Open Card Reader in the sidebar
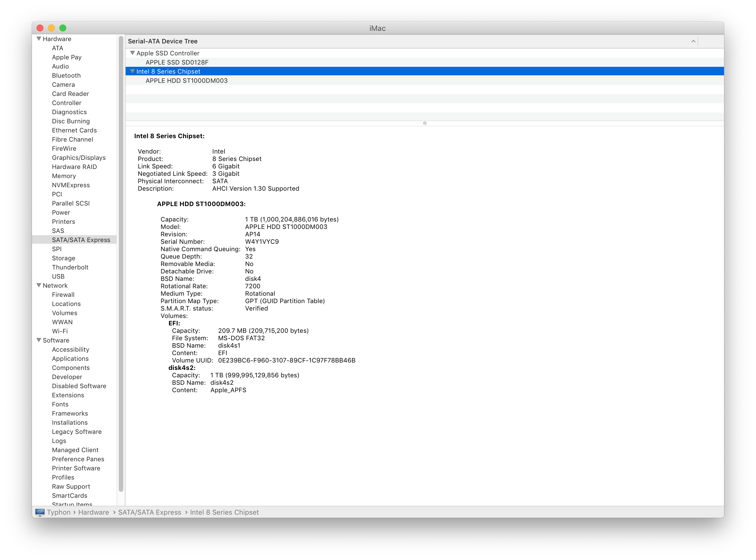Screen dimensions: 756x560 pos(70,94)
